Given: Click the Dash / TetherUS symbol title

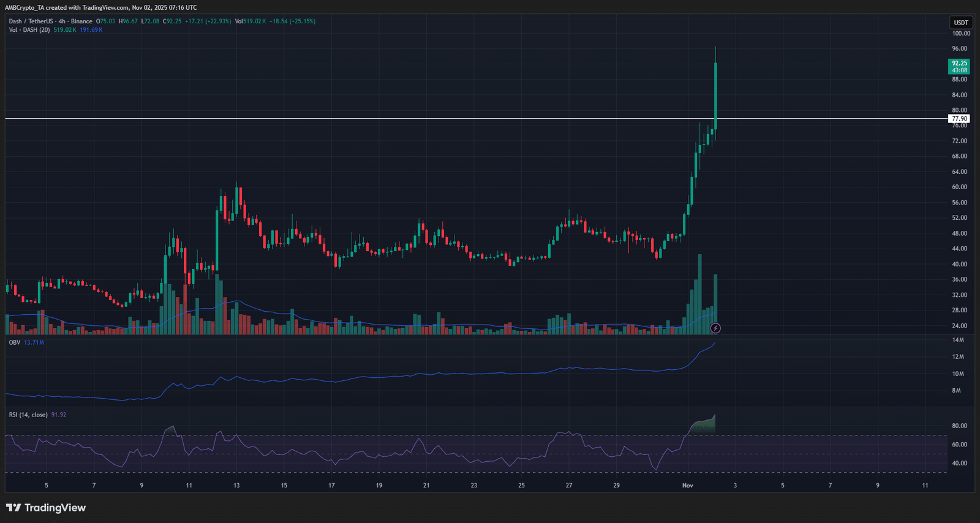Looking at the screenshot, I should (31, 21).
